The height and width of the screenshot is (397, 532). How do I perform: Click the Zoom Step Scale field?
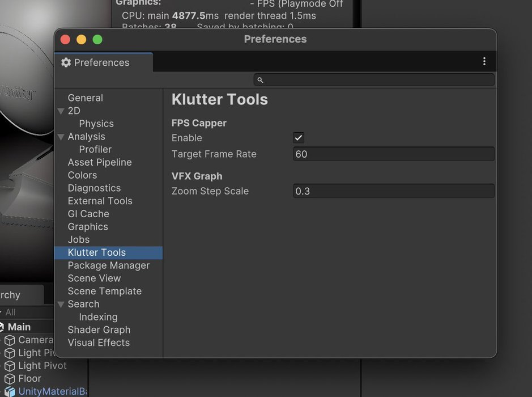click(393, 191)
